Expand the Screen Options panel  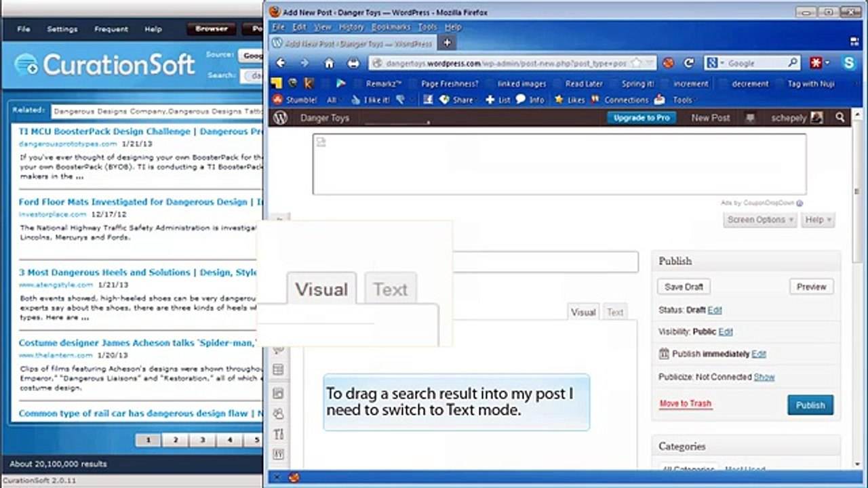point(759,220)
